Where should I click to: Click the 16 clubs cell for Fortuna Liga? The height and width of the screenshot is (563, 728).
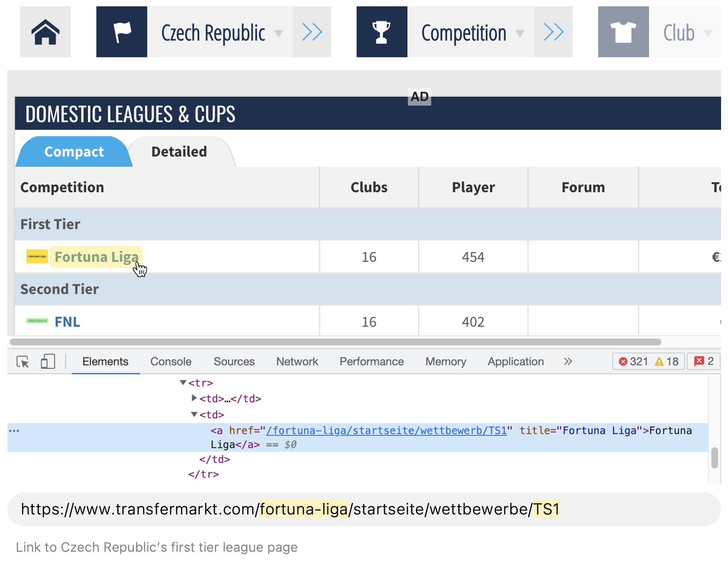tap(369, 257)
